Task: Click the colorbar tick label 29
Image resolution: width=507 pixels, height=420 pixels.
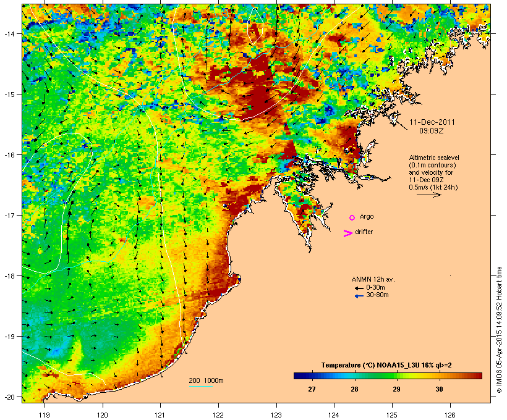Action: click(396, 389)
